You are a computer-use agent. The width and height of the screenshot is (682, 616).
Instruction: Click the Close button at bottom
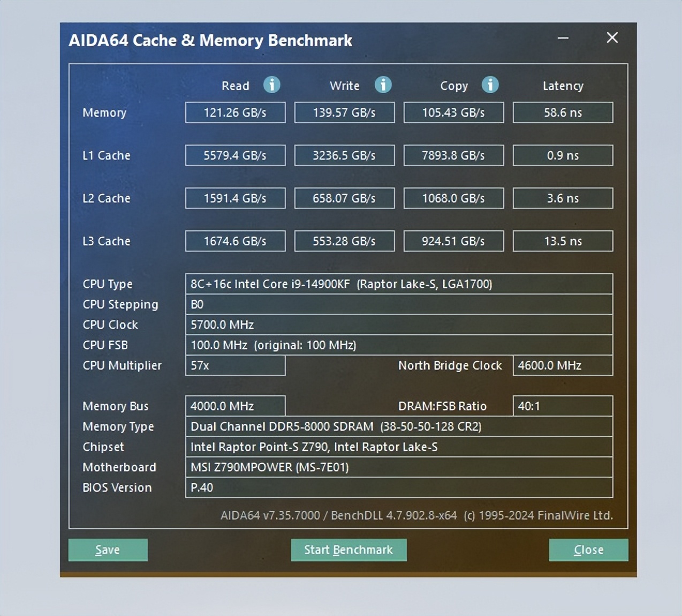(588, 550)
